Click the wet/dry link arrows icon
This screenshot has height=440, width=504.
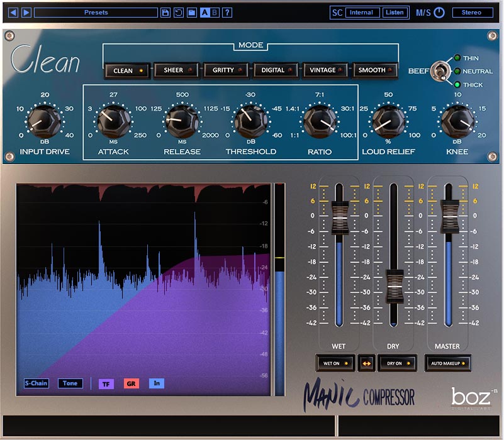[367, 363]
